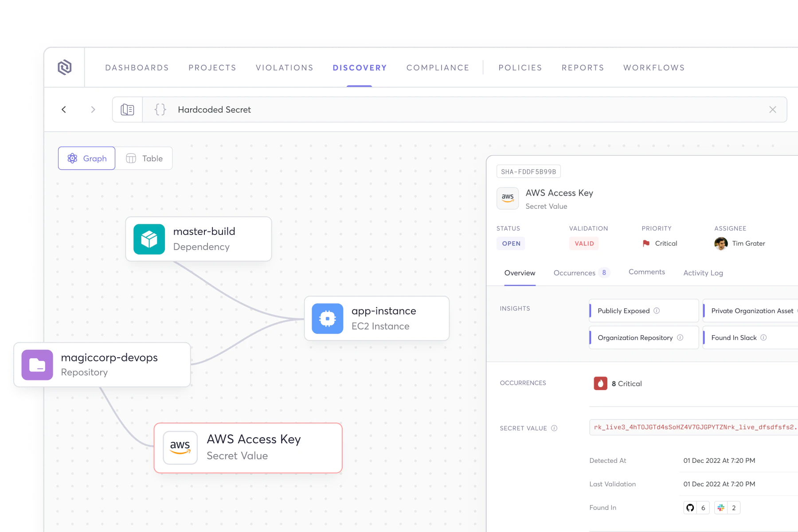Open the Activity Log tab
798x532 pixels.
pyautogui.click(x=703, y=273)
